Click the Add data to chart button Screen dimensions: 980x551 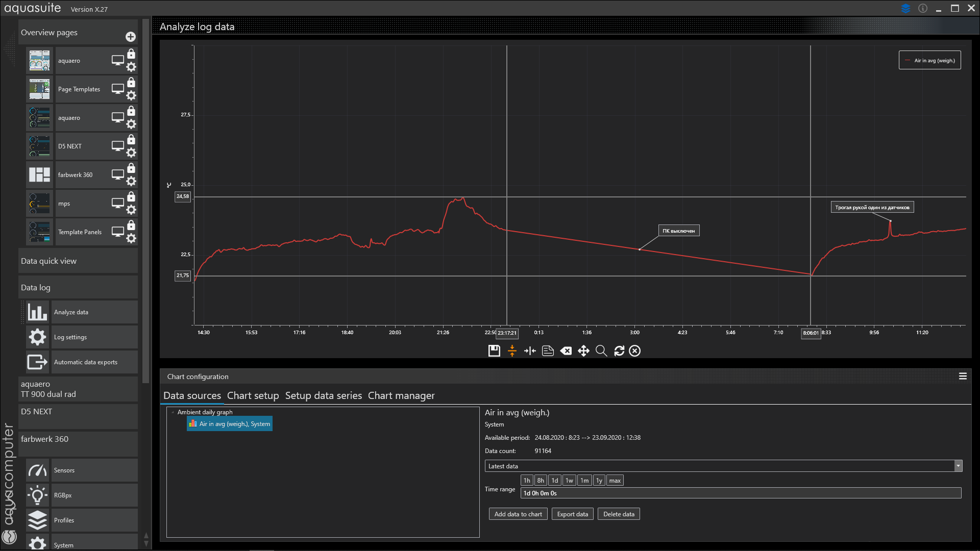518,514
